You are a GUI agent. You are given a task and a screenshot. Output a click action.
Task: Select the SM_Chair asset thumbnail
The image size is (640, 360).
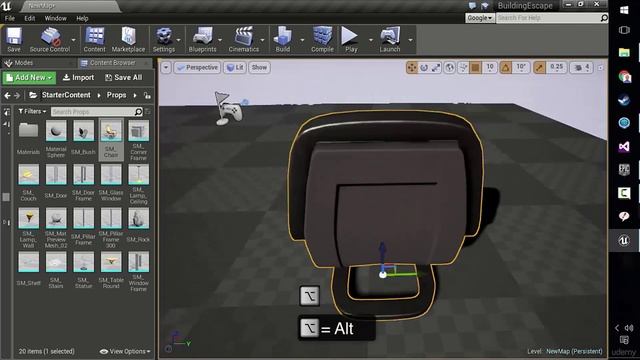pyautogui.click(x=111, y=131)
